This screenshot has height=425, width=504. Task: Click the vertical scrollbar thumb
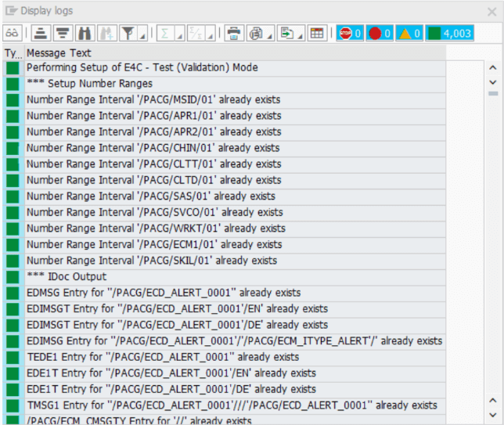493,94
